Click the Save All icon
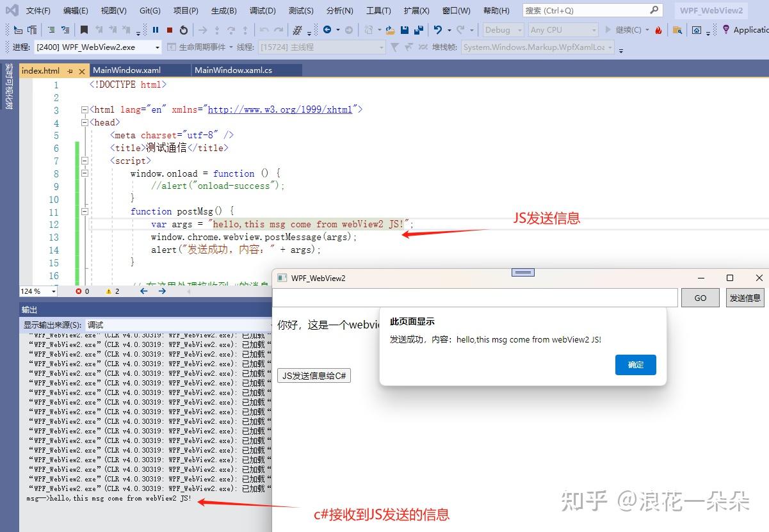 (419, 29)
